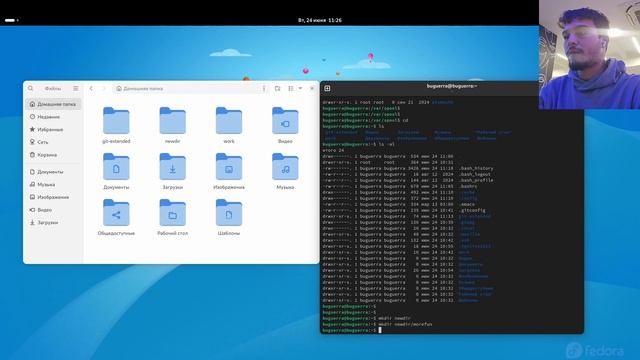Viewport: 640px width, 360px height.
Task: Select the Общедоступные folder icon
Action: [116, 213]
